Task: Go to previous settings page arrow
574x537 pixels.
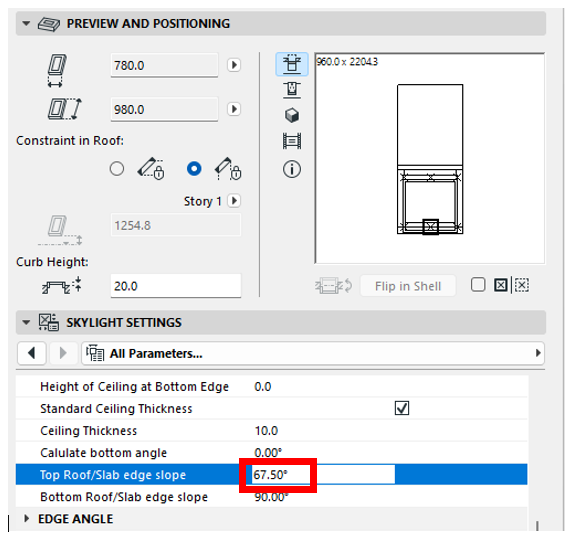Action: coord(31,353)
